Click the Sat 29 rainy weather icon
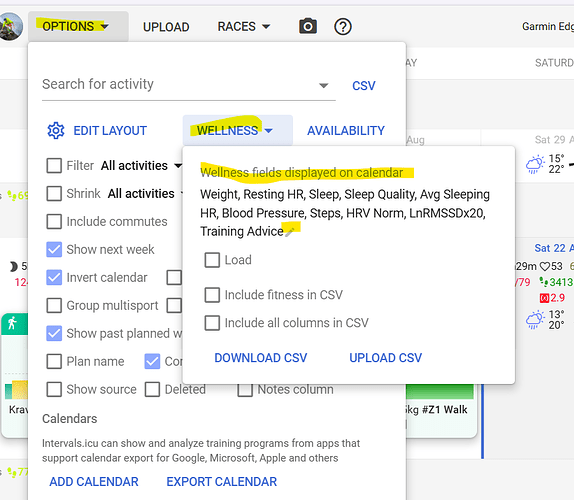The image size is (574, 500). [x=535, y=164]
